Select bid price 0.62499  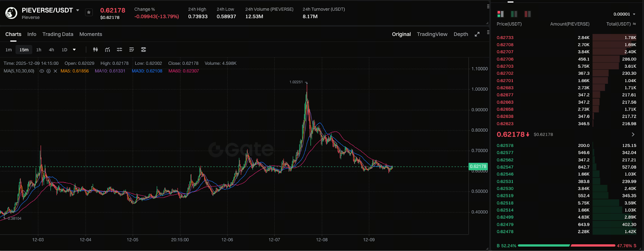point(505,217)
